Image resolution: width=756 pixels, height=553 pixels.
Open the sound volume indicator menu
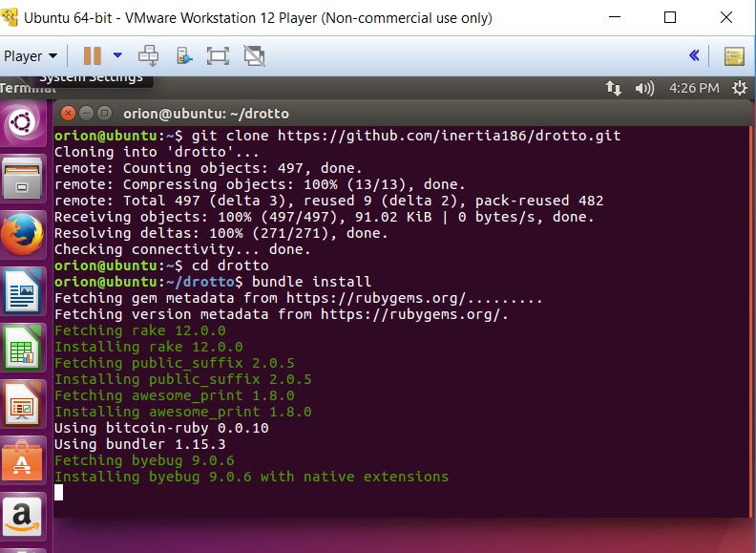[x=644, y=88]
